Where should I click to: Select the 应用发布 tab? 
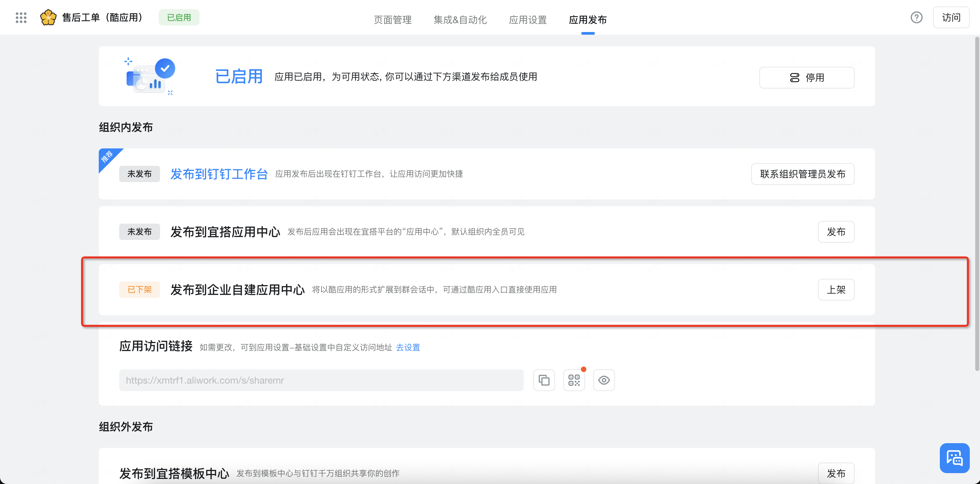[x=587, y=20]
